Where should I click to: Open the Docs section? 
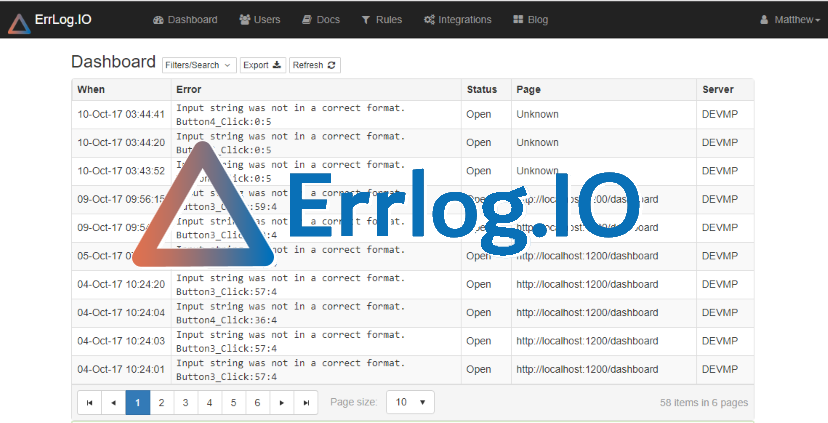(x=320, y=19)
